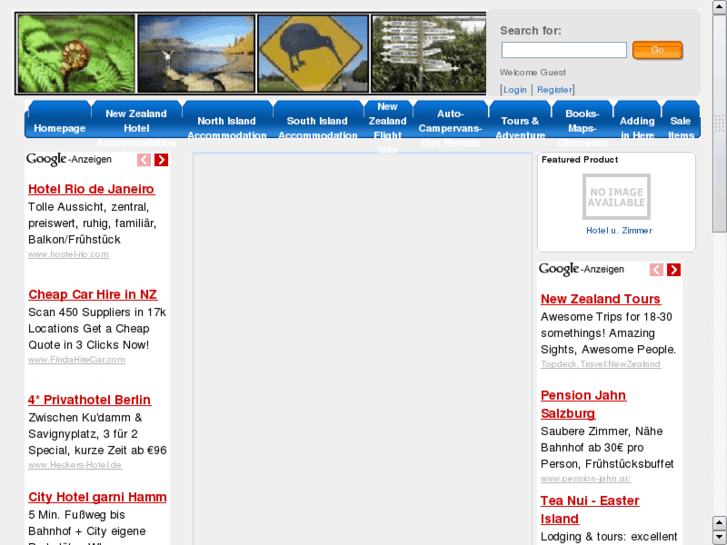
Task: Click the lake landscape header photo
Action: tap(196, 53)
